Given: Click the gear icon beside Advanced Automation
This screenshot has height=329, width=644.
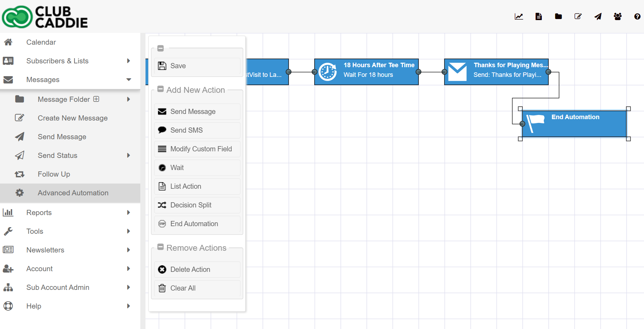Looking at the screenshot, I should (x=20, y=193).
